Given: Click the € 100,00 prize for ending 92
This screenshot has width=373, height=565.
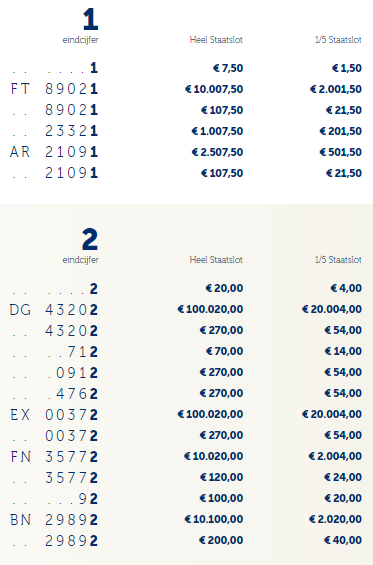Looking at the screenshot, I should click(x=221, y=498).
